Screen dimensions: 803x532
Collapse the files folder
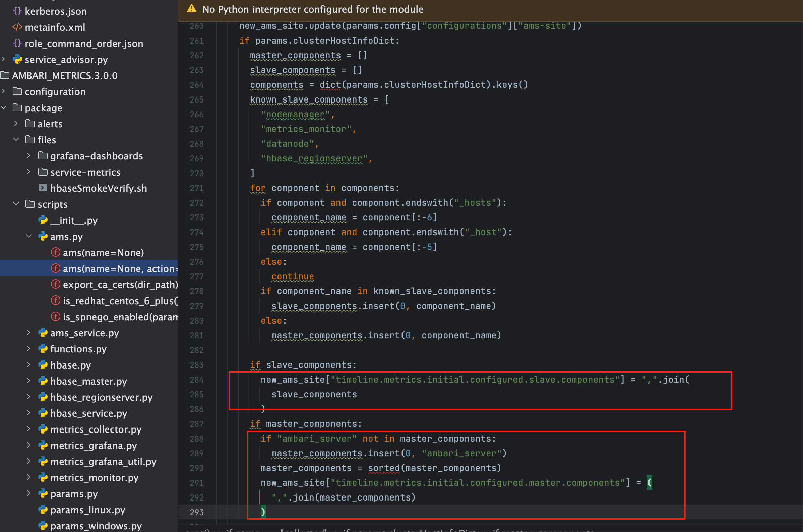tap(16, 140)
